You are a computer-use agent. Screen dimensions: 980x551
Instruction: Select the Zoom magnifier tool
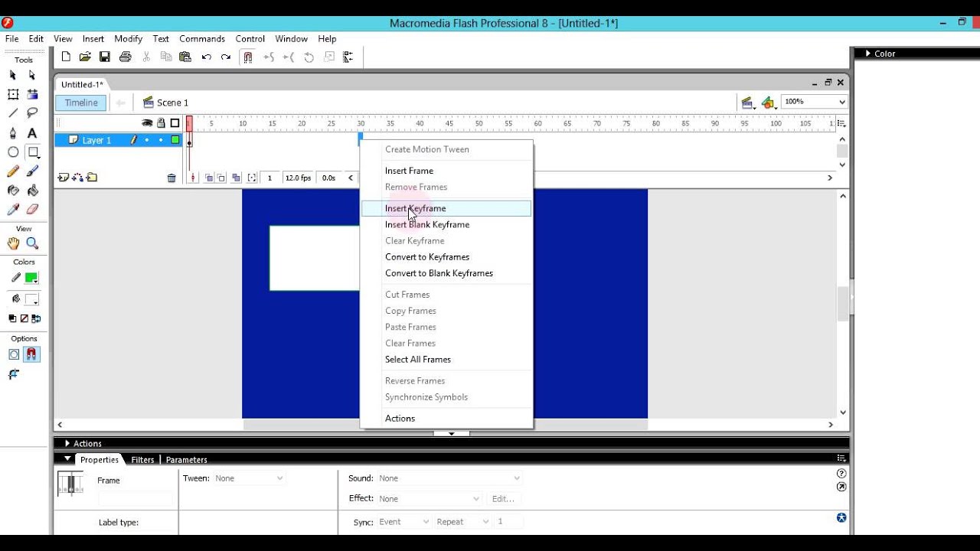(32, 243)
